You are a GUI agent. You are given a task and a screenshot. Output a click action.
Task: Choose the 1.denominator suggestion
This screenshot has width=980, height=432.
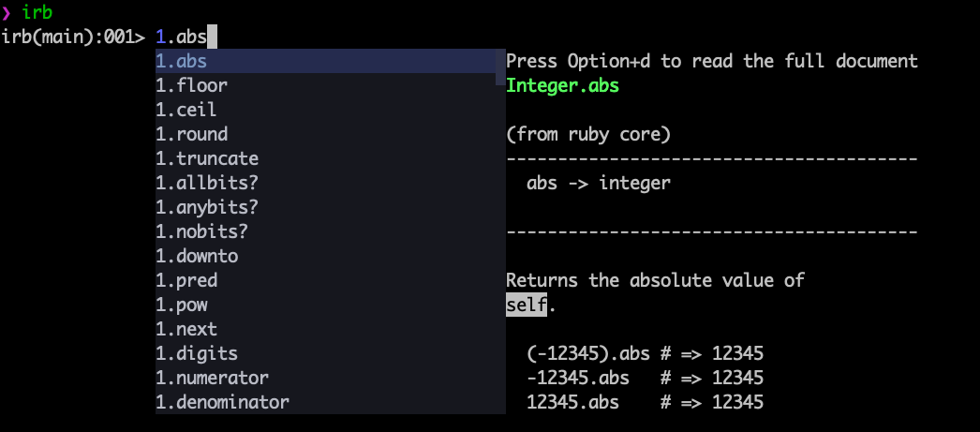[222, 402]
